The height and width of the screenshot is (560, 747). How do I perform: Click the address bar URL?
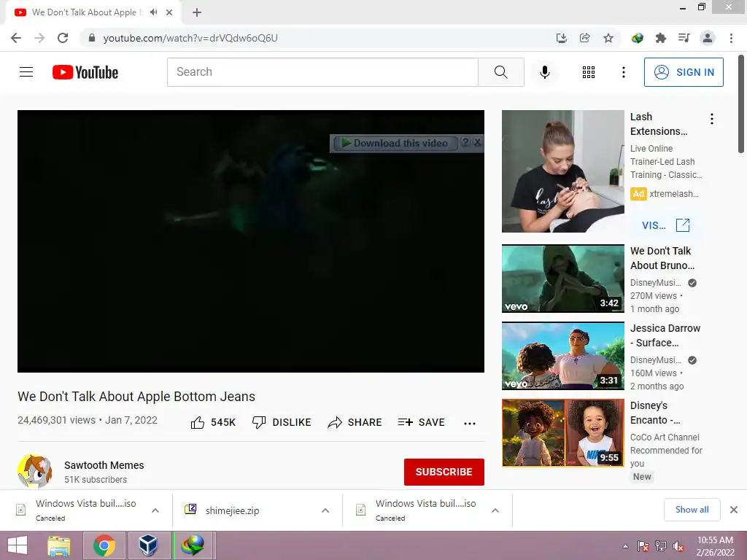coord(190,38)
